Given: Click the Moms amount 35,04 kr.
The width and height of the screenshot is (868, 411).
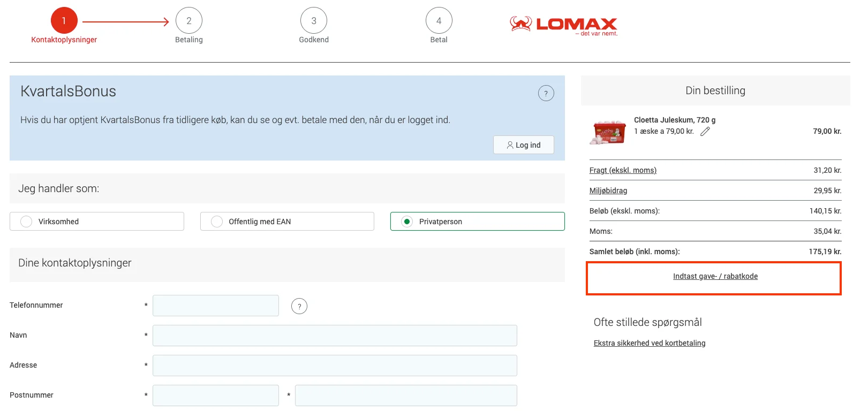Looking at the screenshot, I should [827, 231].
